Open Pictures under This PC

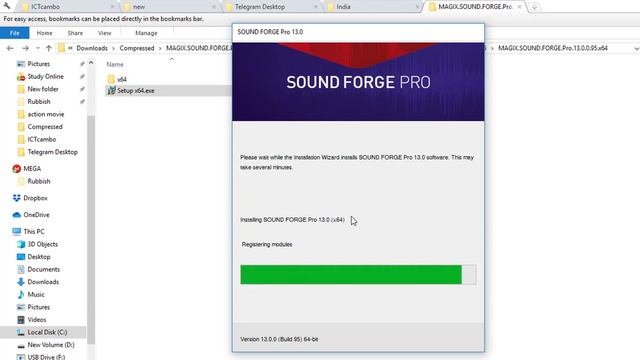[x=39, y=307]
